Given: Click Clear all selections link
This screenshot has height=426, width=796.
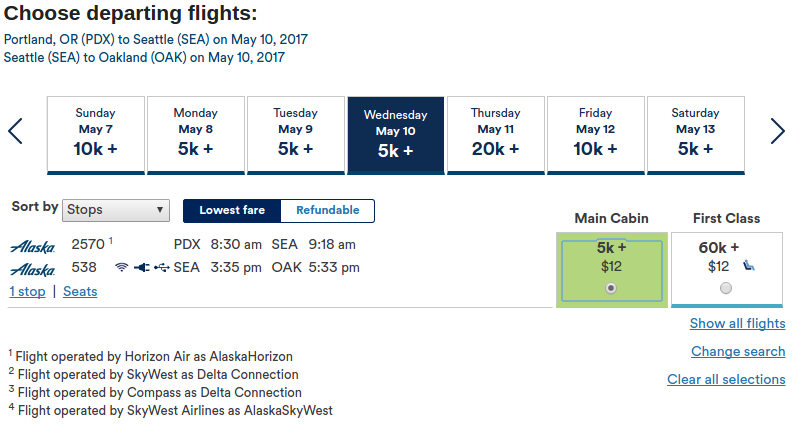Looking at the screenshot, I should point(726,379).
